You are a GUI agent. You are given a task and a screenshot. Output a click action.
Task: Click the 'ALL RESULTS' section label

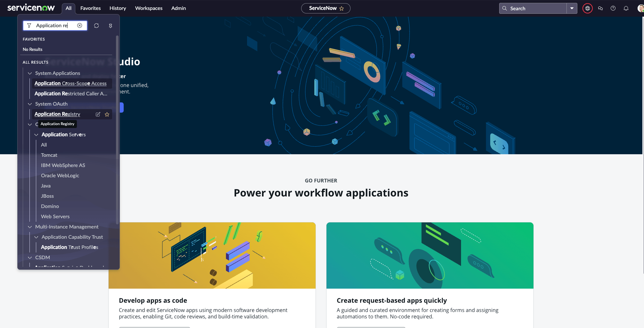[36, 62]
